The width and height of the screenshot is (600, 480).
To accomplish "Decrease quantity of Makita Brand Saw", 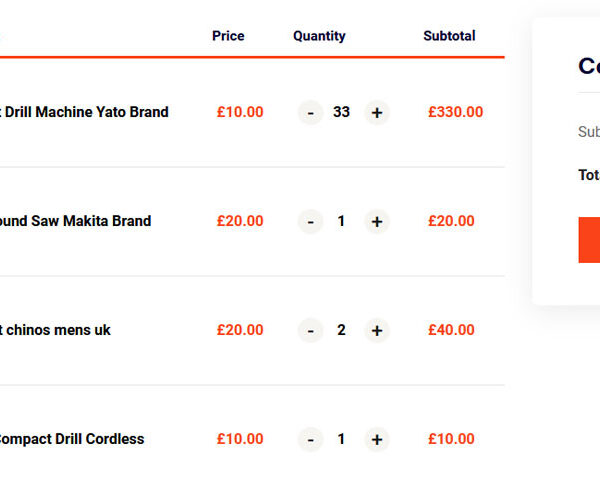I will pos(310,221).
